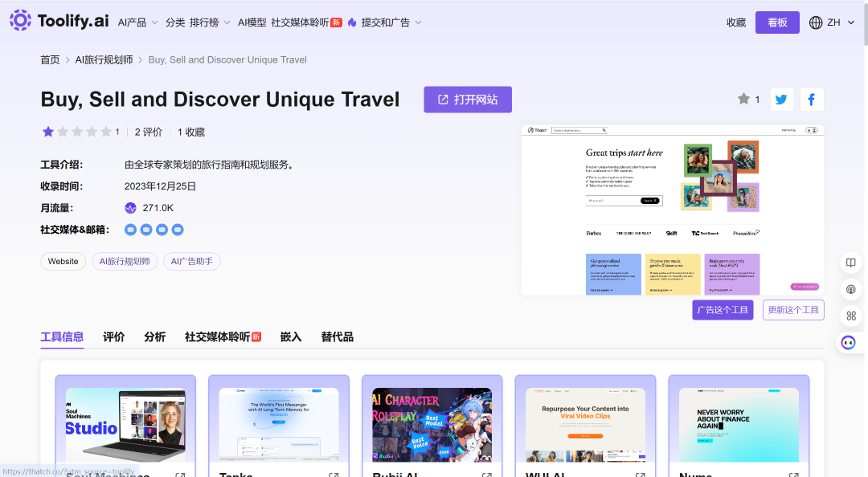The height and width of the screenshot is (477, 868).
Task: Click the monthly traffic purple wave icon
Action: (131, 208)
